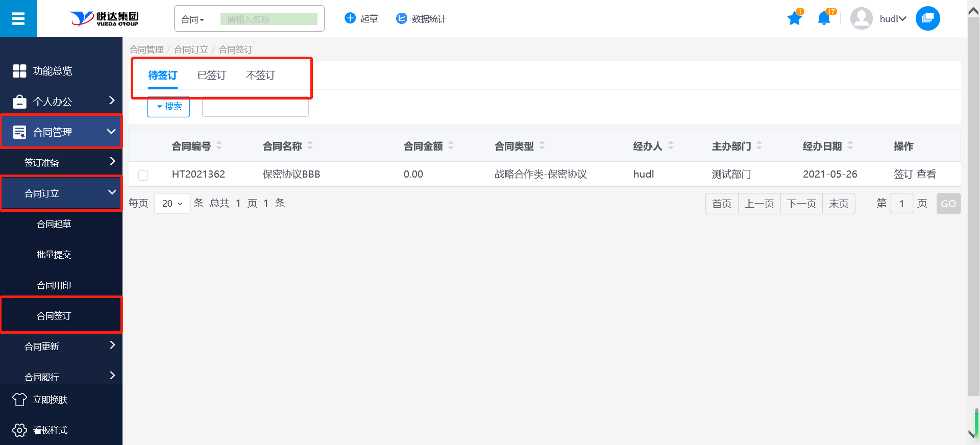The height and width of the screenshot is (445, 980).
Task: Open the 20 per-page dropdown
Action: pyautogui.click(x=172, y=204)
